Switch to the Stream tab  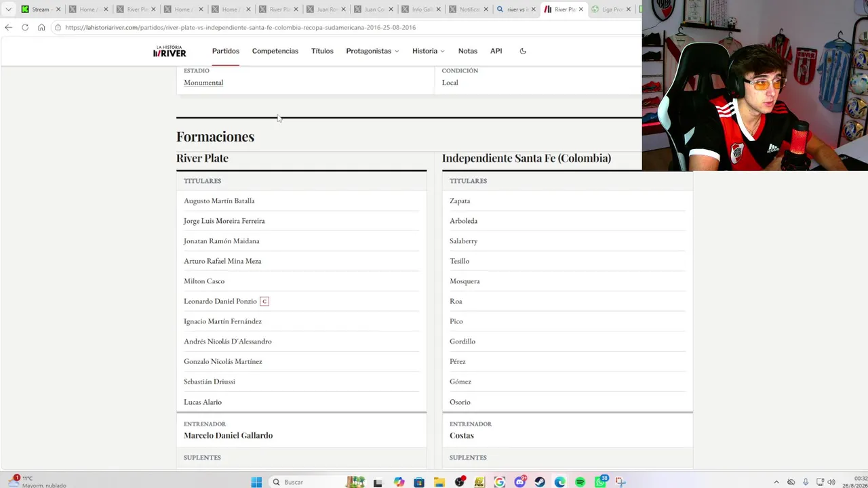point(41,9)
